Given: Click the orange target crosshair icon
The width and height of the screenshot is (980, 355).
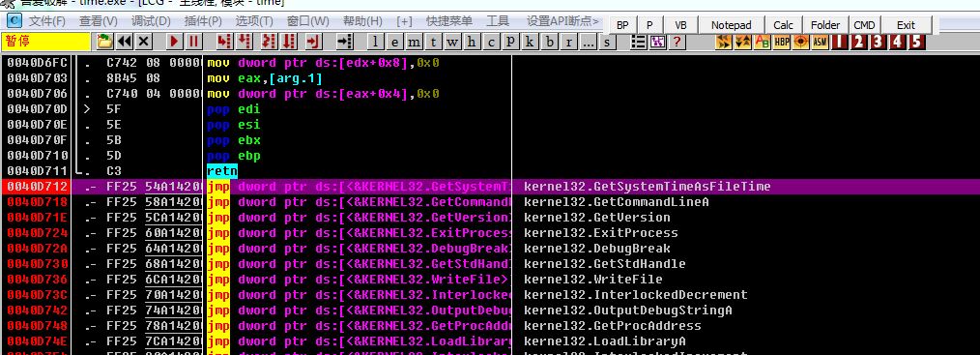Looking at the screenshot, I should 801,42.
